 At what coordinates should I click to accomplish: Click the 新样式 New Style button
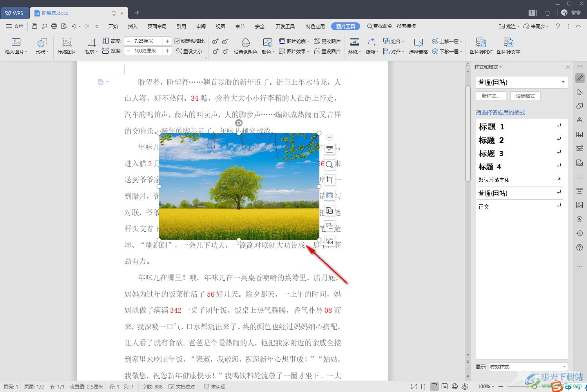(491, 96)
